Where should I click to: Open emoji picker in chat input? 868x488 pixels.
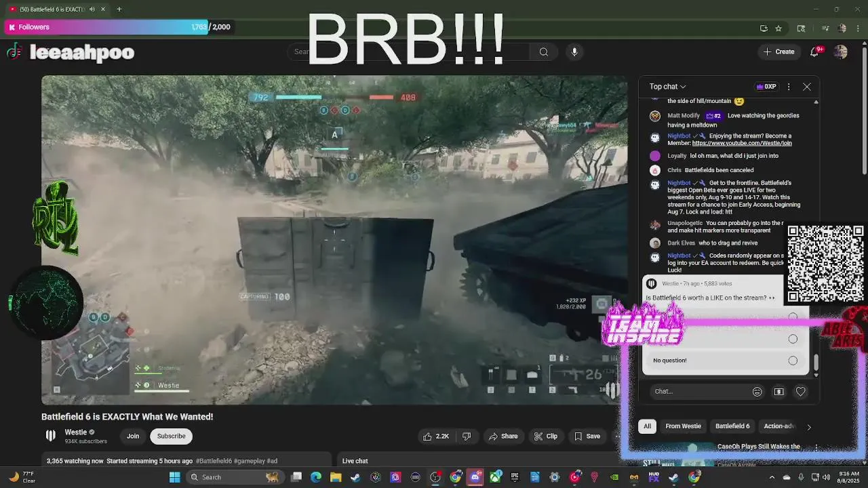[x=757, y=391]
